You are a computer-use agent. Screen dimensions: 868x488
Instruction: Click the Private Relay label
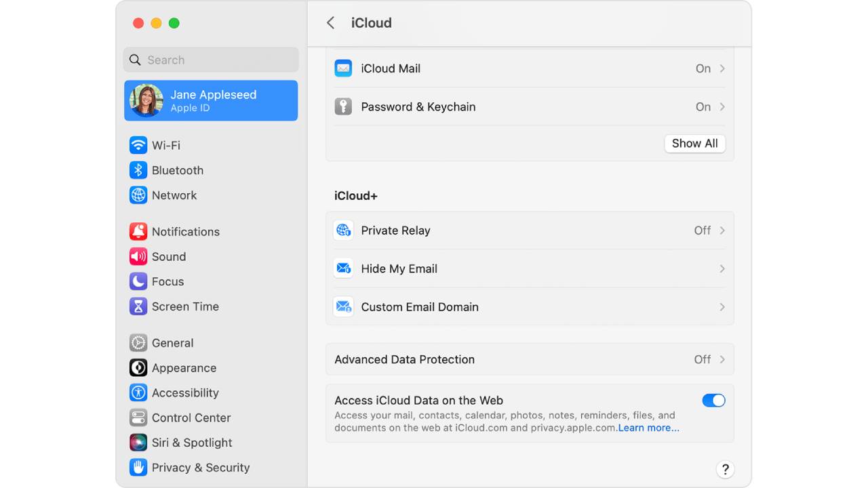(x=395, y=230)
